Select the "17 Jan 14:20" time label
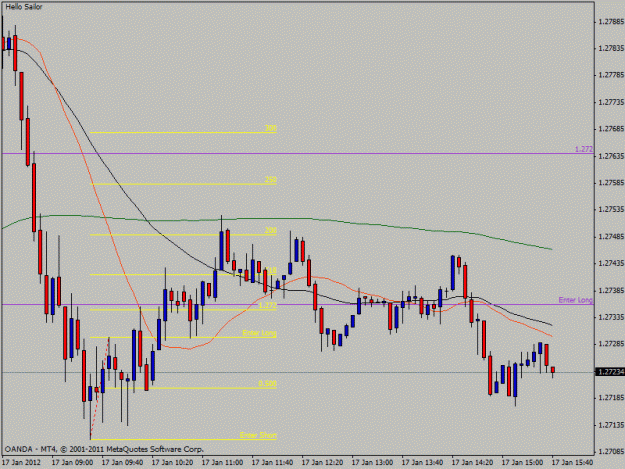This screenshot has height=469, width=625. pyautogui.click(x=472, y=463)
